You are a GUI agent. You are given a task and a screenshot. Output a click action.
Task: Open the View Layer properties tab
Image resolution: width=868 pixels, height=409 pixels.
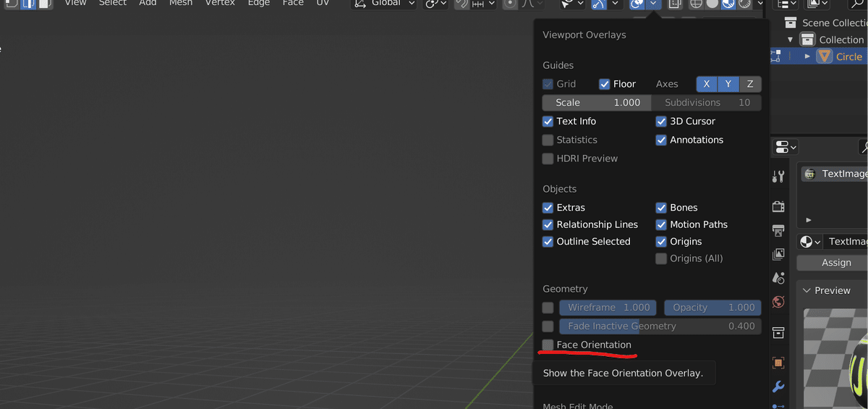(778, 254)
